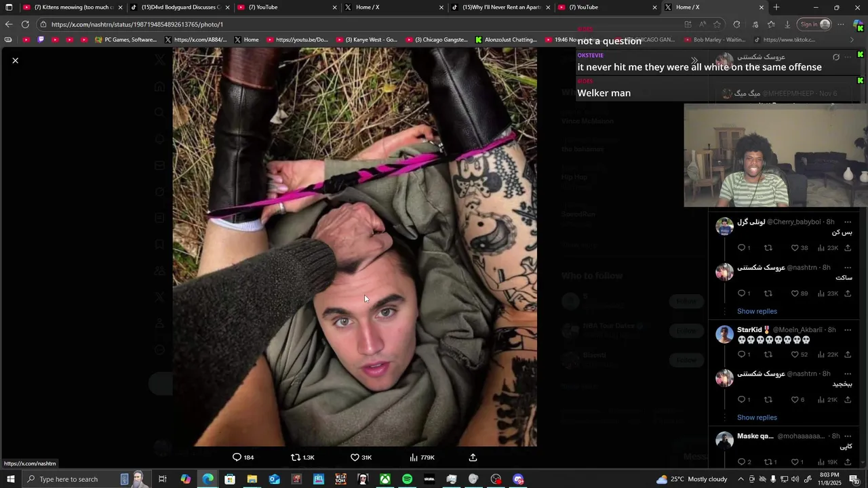View StarKid reply analytics (22K)
Viewport: 868px width, 488px height.
(x=828, y=354)
